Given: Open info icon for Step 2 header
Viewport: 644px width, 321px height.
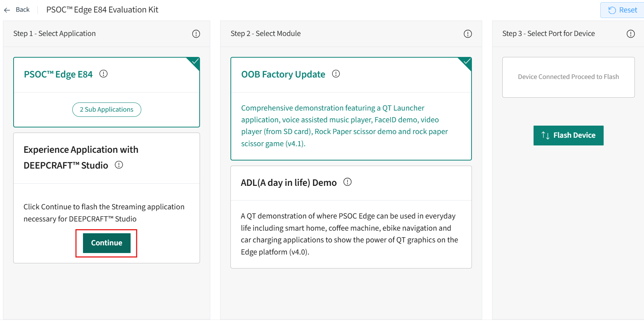Looking at the screenshot, I should [x=467, y=34].
